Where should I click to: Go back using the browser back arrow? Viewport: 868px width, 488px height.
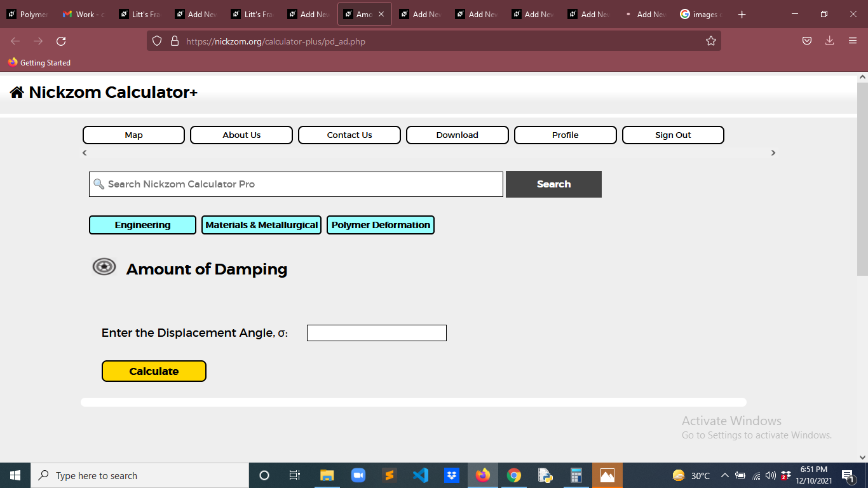point(15,41)
